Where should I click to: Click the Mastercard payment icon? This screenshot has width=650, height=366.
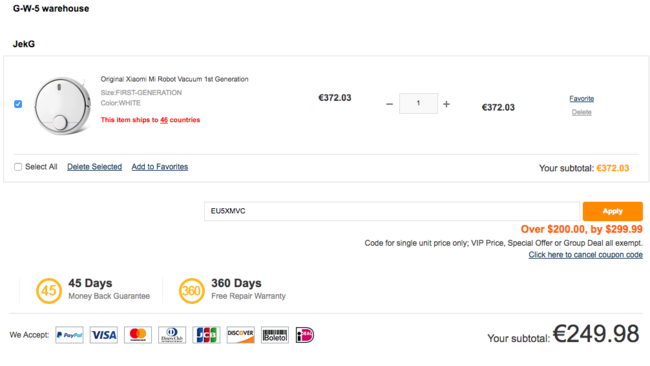tap(138, 335)
